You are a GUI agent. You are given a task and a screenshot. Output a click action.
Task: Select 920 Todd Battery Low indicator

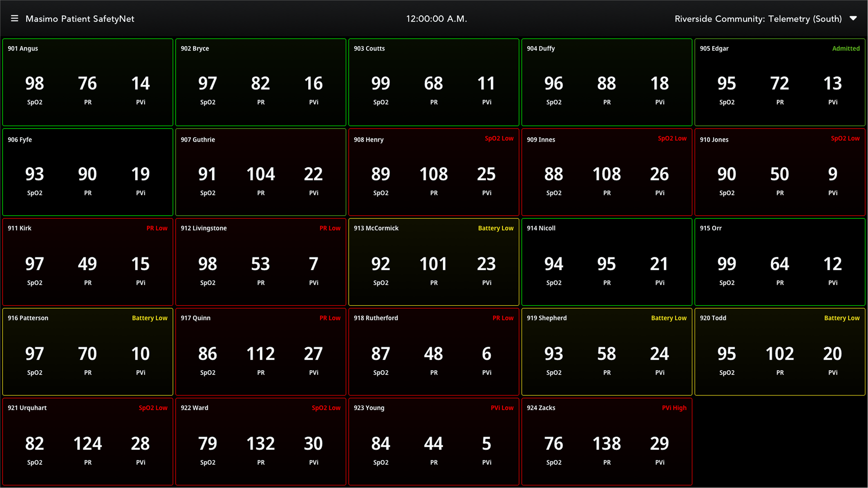[841, 318]
